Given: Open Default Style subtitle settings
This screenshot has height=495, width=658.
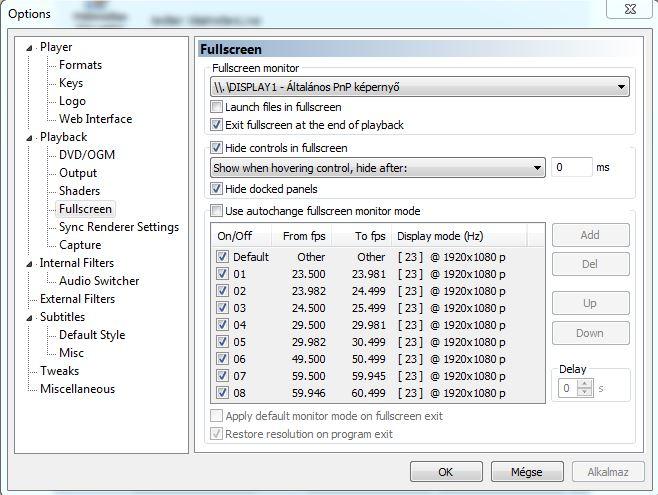Looking at the screenshot, I should pos(92,335).
